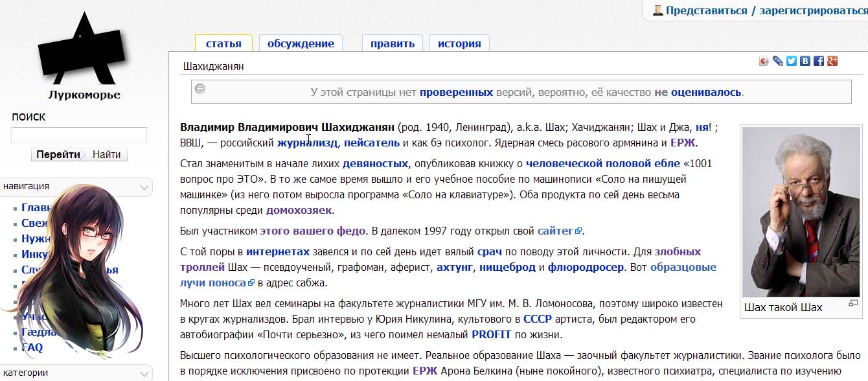Image resolution: width=868 pixels, height=381 pixels.
Task: Click the Lurkomorye anarchy logo
Action: click(x=84, y=49)
